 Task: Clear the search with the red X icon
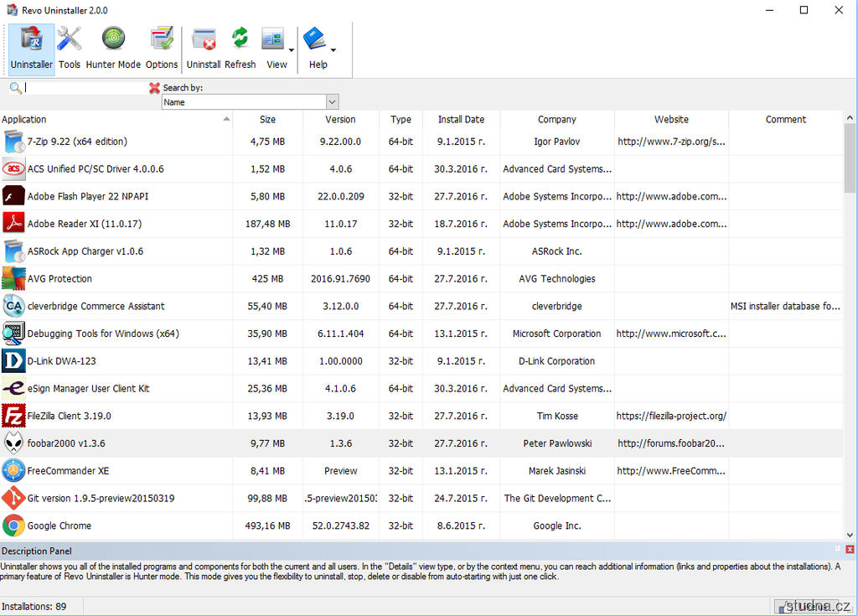[154, 88]
